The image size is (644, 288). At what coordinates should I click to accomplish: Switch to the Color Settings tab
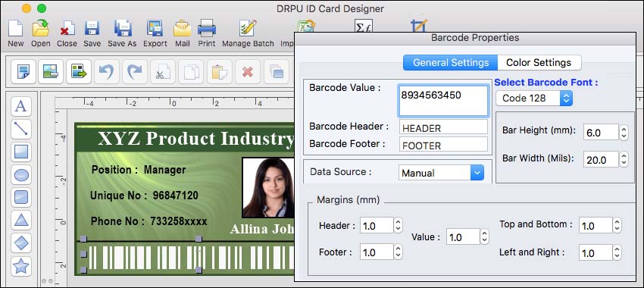coord(539,62)
